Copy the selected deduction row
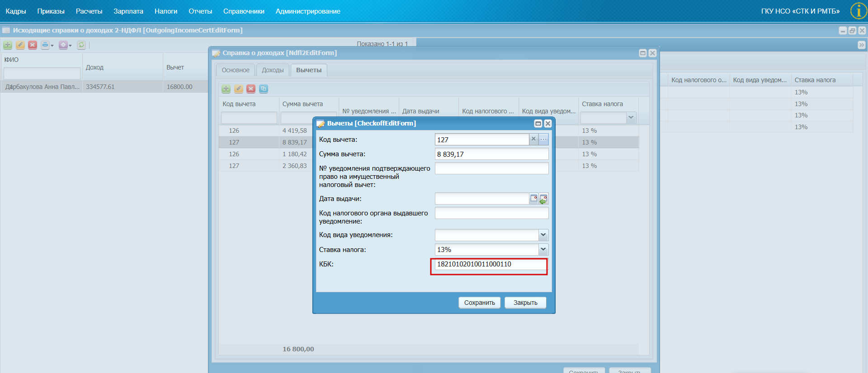The height and width of the screenshot is (373, 868). click(264, 89)
